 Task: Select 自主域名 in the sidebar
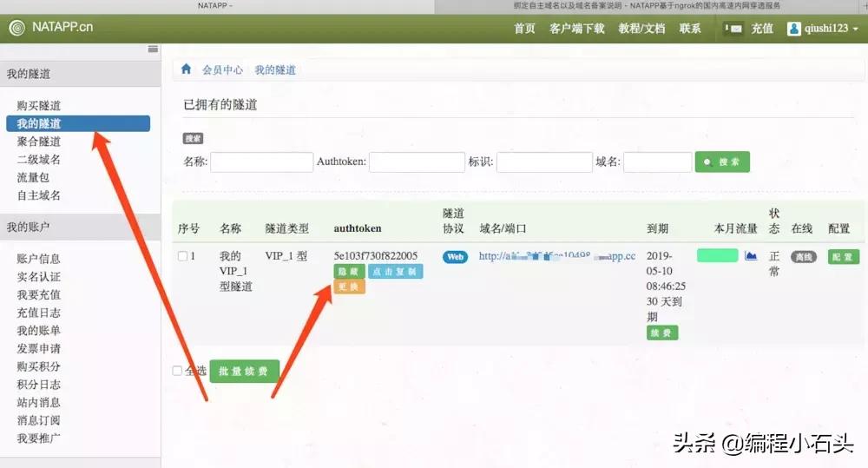point(39,195)
